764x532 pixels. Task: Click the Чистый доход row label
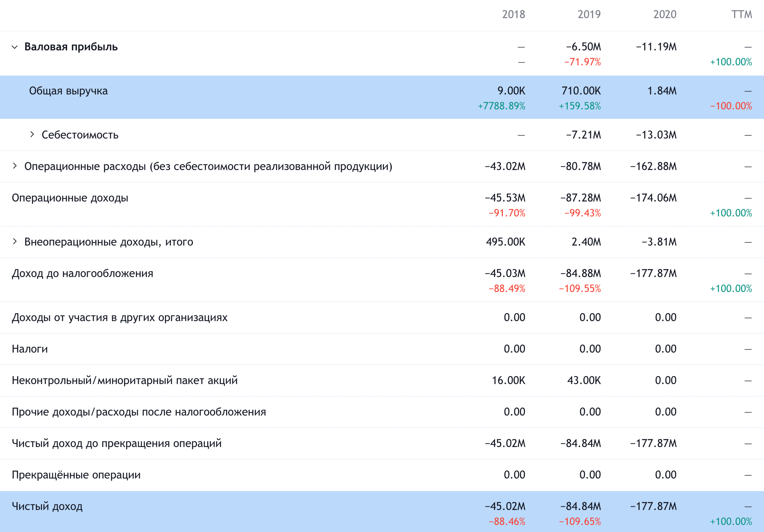[47, 506]
